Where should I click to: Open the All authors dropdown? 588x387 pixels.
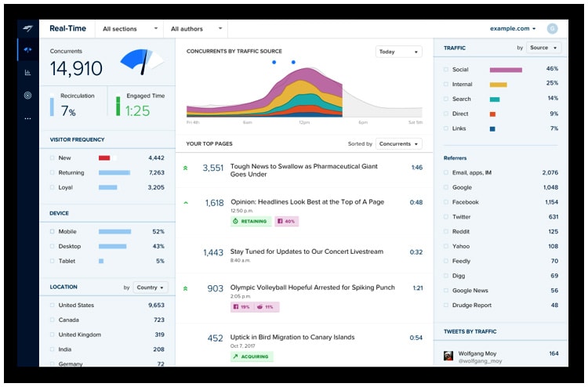pos(196,29)
